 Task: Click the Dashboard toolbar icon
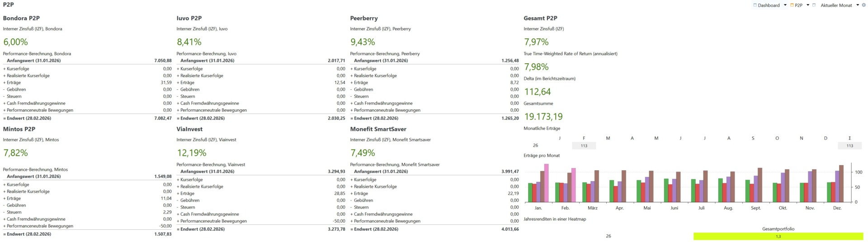[755, 5]
